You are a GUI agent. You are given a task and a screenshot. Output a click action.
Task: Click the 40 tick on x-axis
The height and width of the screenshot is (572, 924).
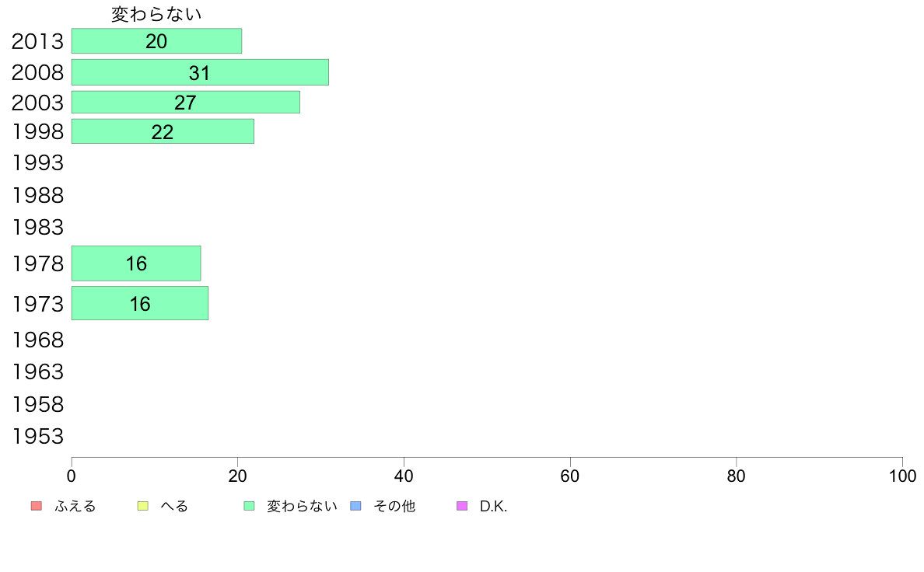(404, 476)
